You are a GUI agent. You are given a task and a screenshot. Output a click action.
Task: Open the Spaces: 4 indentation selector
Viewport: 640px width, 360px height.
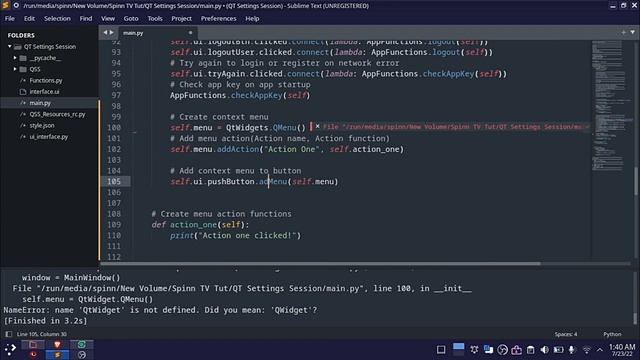pyautogui.click(x=566, y=334)
